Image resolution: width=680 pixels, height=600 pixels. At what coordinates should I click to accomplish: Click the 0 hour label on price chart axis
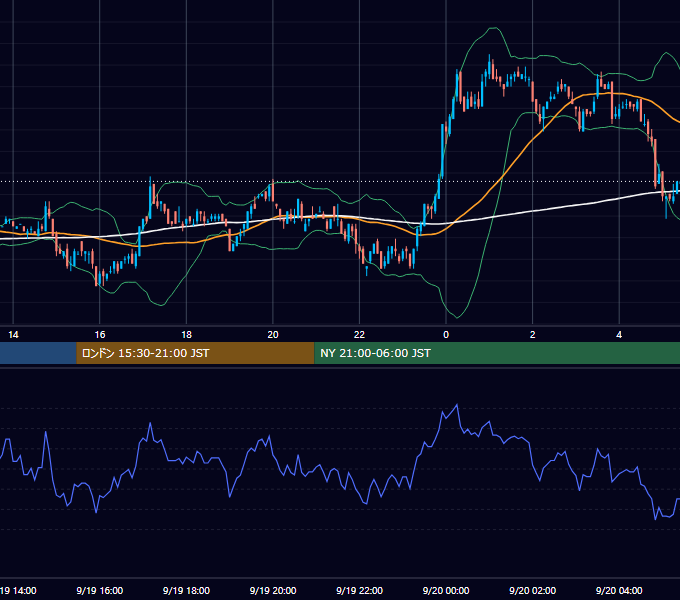446,335
